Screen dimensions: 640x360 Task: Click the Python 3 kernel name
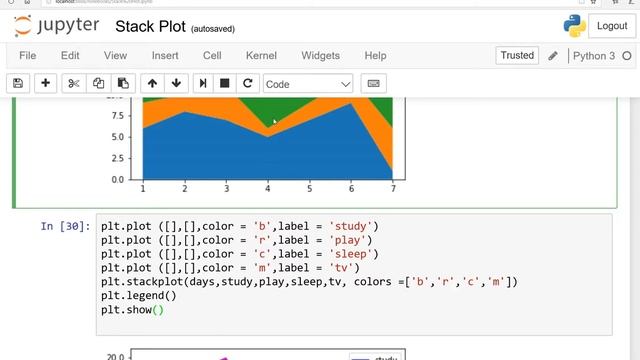pyautogui.click(x=594, y=56)
